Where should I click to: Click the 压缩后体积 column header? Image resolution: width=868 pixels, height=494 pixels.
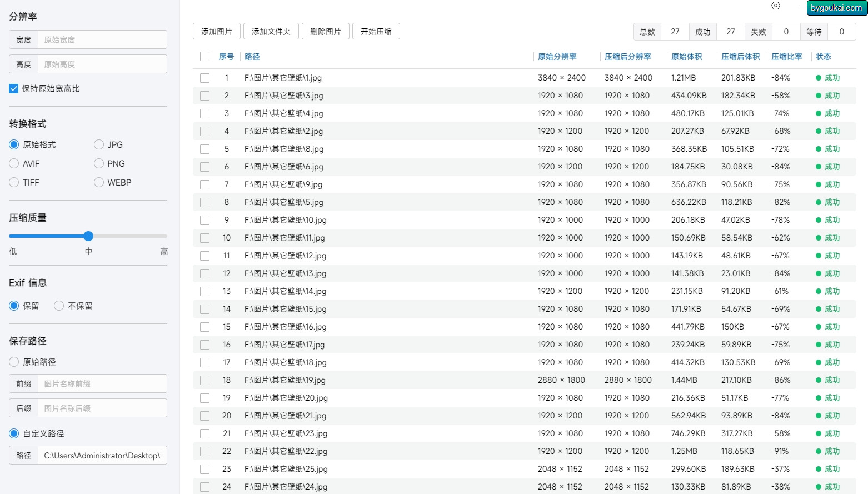point(740,56)
